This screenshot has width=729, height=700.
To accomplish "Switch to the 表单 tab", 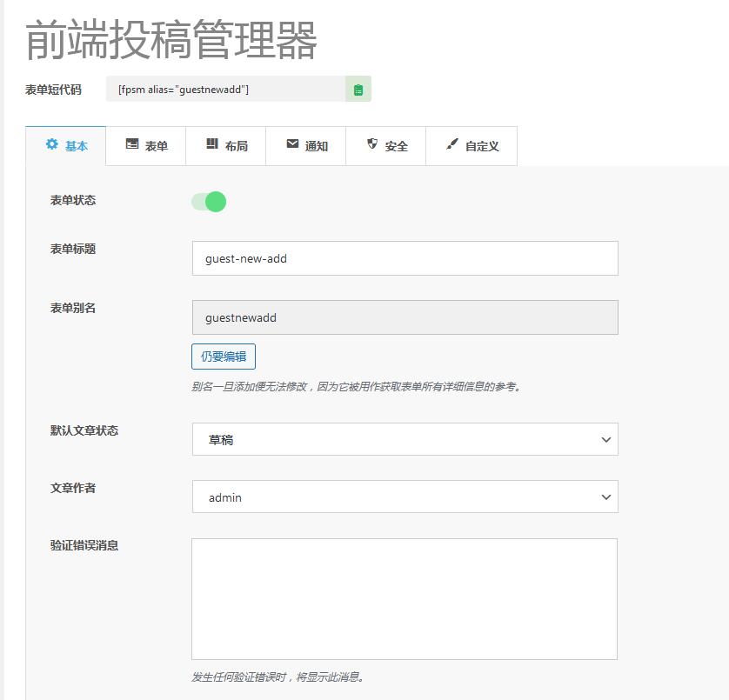I will (146, 146).
